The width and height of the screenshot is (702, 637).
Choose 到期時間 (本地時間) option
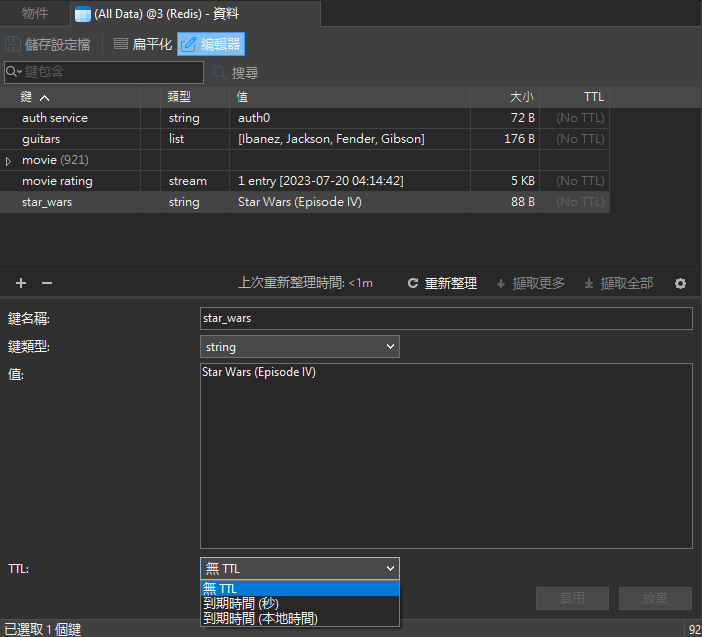click(300, 619)
